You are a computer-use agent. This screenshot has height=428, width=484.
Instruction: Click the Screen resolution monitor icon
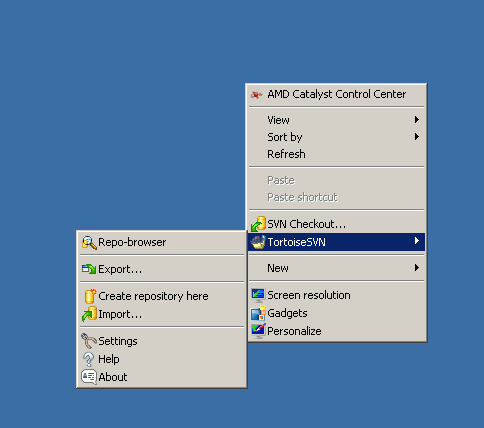[258, 295]
